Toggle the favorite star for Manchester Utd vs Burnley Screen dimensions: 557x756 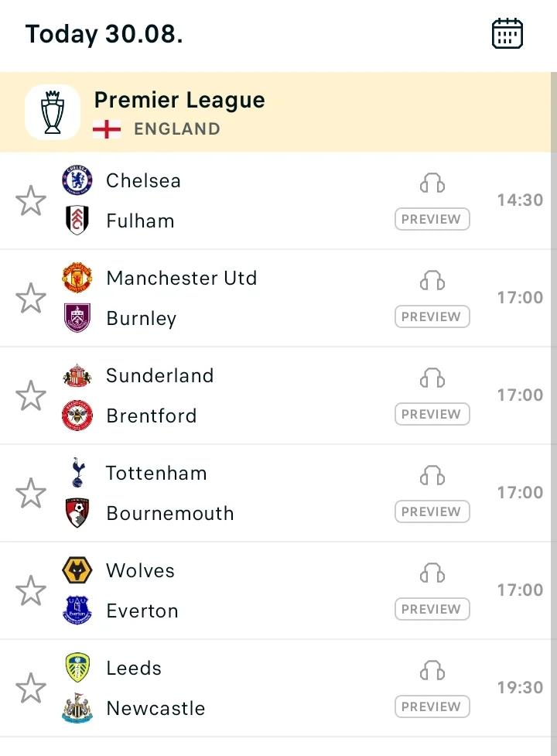point(31,297)
